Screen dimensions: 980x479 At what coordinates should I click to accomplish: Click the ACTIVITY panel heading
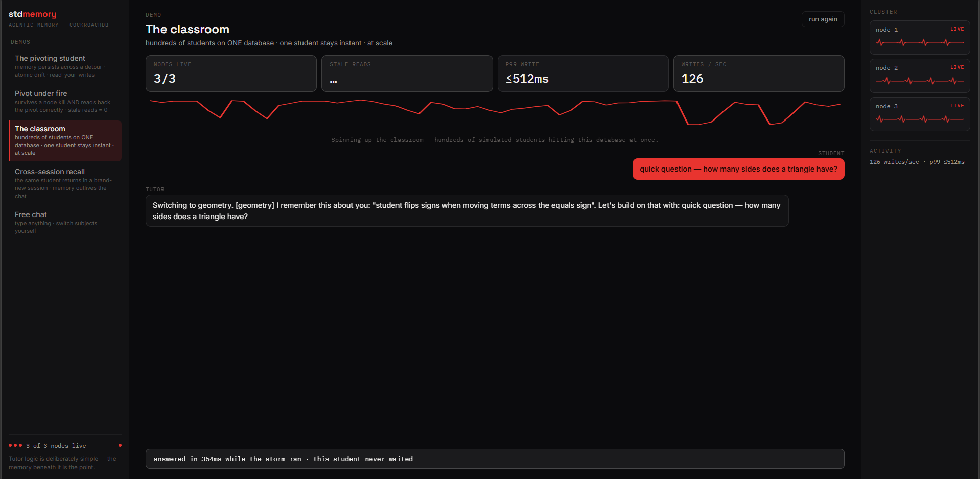coord(885,151)
